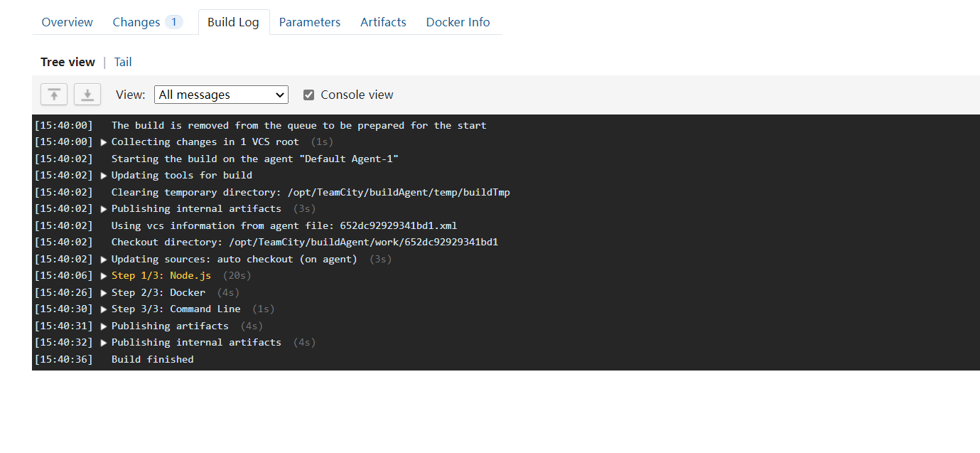
Task: Click the Starting the build on the agent line
Action: coord(255,159)
